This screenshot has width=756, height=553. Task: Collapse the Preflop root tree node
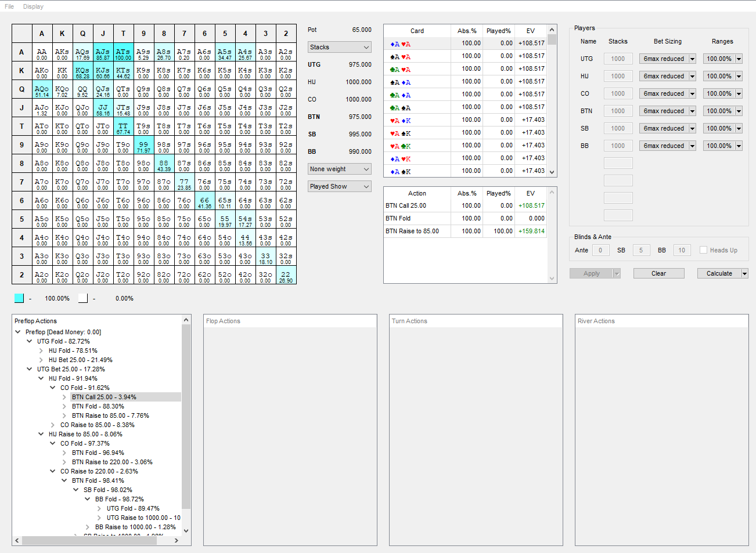(x=18, y=332)
